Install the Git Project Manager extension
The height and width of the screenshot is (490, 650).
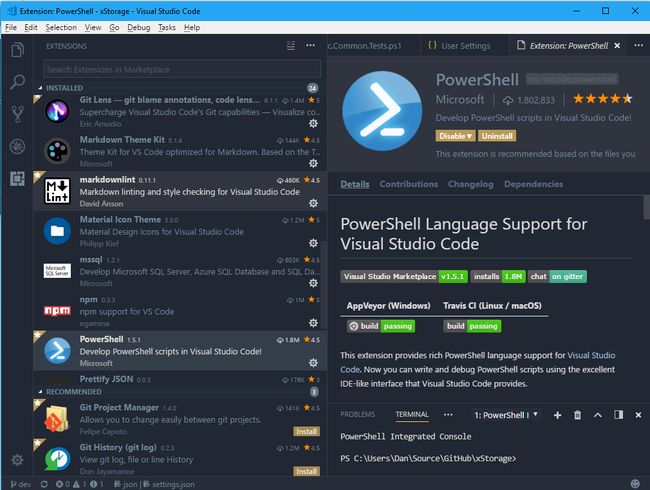click(x=307, y=432)
